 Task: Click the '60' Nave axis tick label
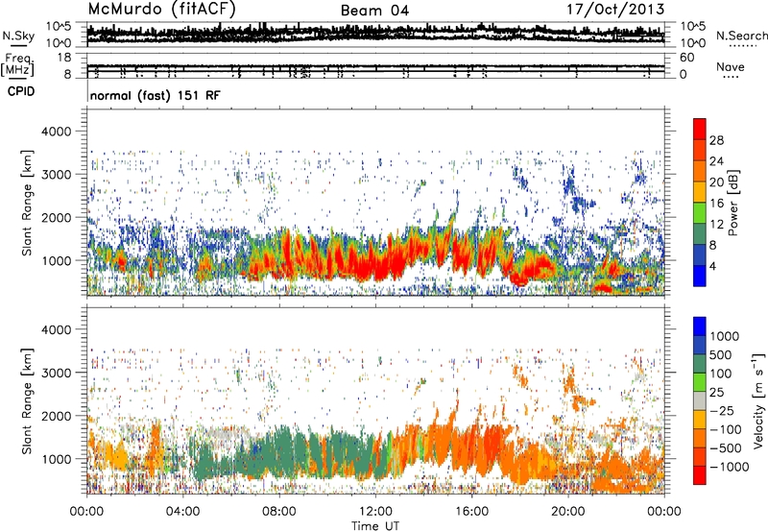pyautogui.click(x=687, y=58)
